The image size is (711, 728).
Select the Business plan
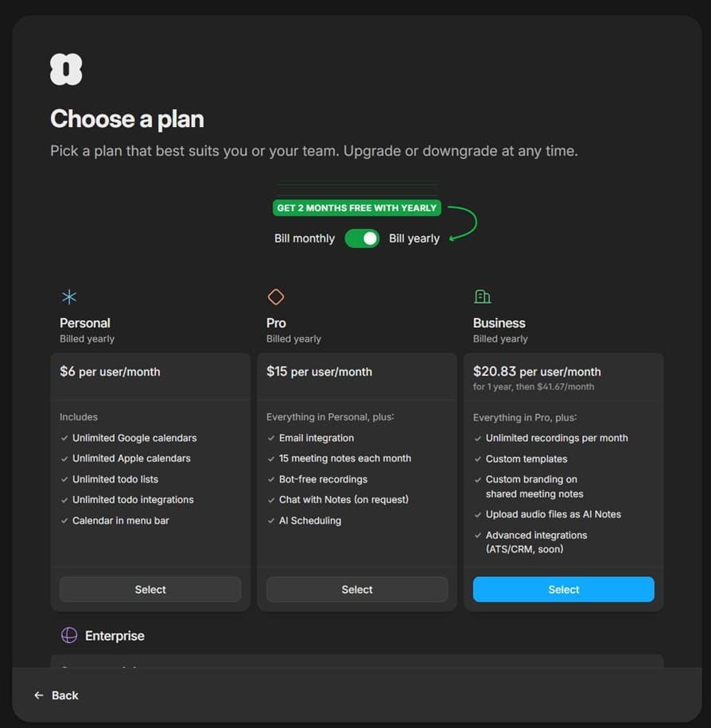point(563,590)
